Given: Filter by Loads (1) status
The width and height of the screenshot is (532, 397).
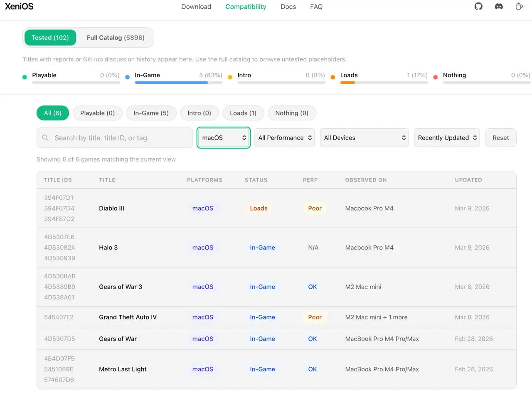Looking at the screenshot, I should 243,113.
